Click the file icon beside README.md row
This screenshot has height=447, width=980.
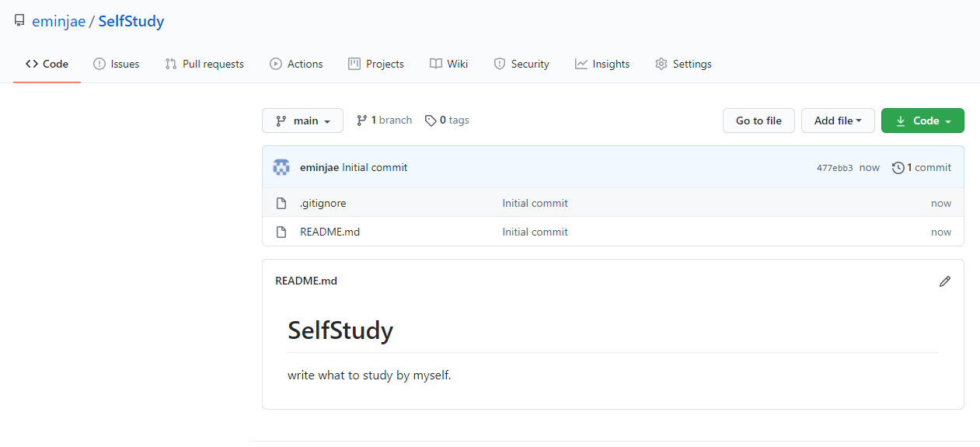click(x=281, y=232)
